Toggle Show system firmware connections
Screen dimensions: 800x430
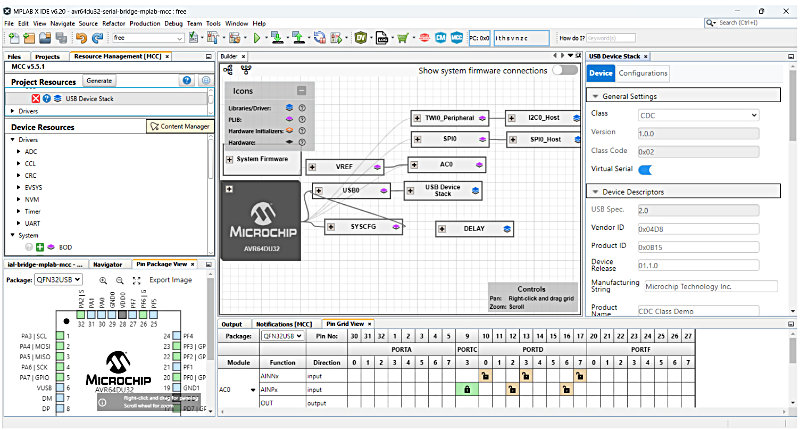point(565,71)
